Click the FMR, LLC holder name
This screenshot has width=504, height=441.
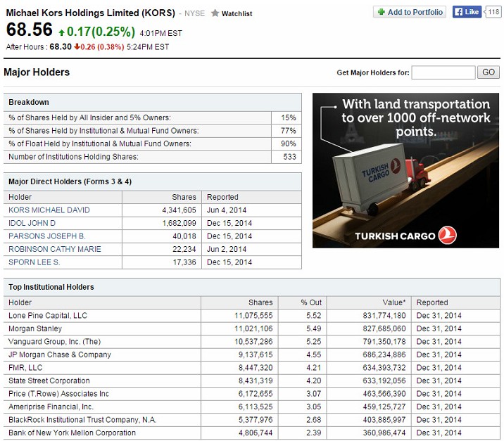click(25, 368)
